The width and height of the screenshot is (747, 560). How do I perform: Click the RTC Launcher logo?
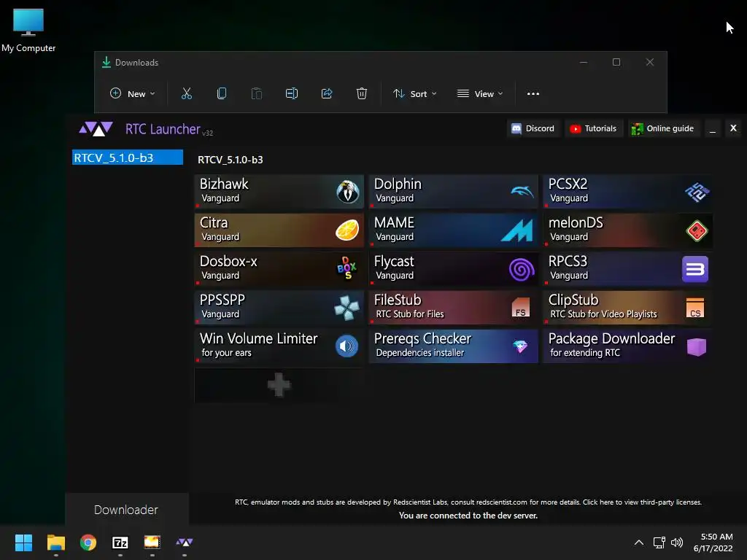click(96, 129)
